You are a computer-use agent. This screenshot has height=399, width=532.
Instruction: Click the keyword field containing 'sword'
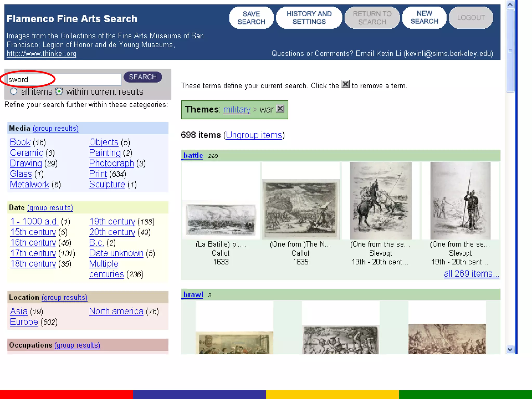click(x=64, y=79)
